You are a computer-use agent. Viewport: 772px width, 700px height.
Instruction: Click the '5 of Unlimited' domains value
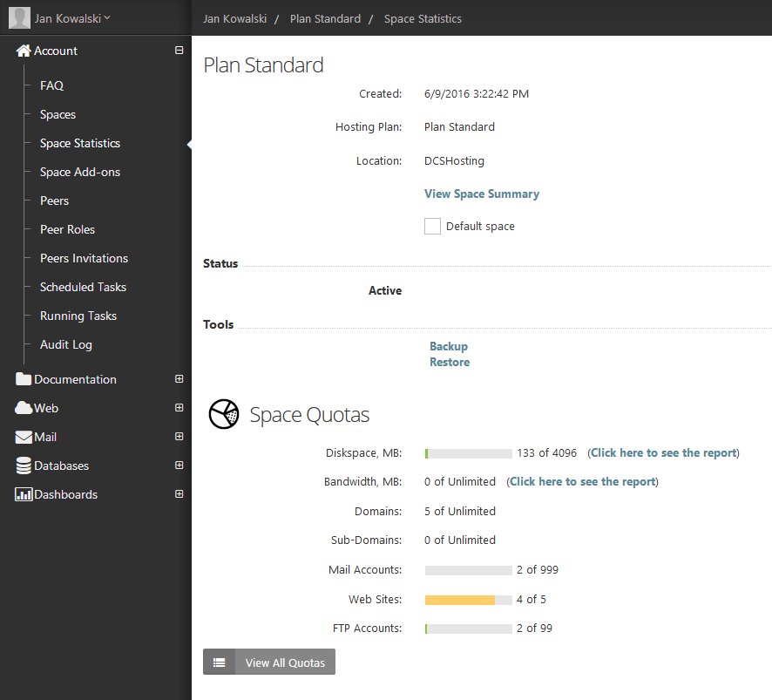(x=460, y=512)
